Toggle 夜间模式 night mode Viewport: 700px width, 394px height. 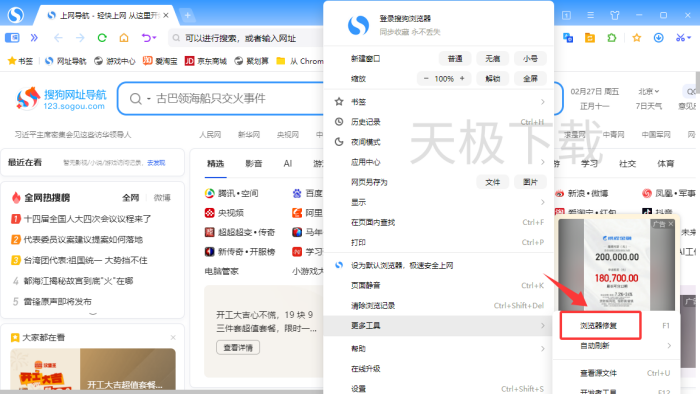tap(439, 142)
